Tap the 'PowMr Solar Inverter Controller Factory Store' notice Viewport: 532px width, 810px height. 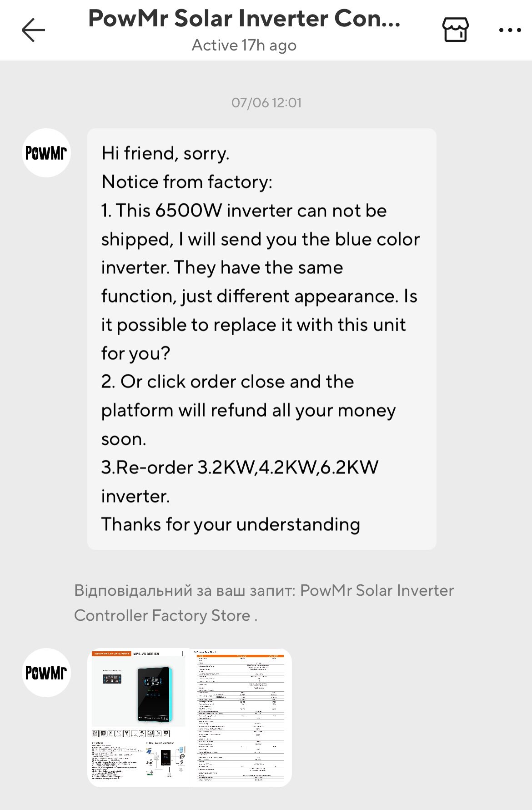(264, 603)
